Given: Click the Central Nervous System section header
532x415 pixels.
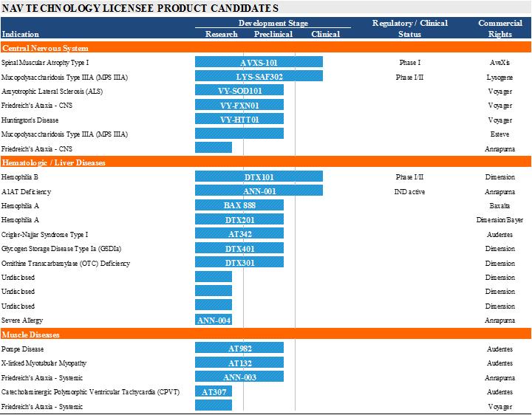Looking at the screenshot, I should 44,48.
